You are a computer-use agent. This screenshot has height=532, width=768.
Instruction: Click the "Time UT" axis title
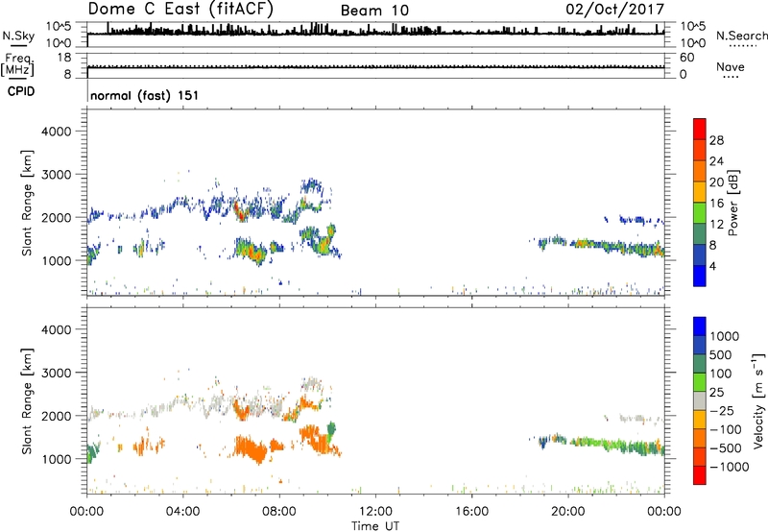click(375, 526)
